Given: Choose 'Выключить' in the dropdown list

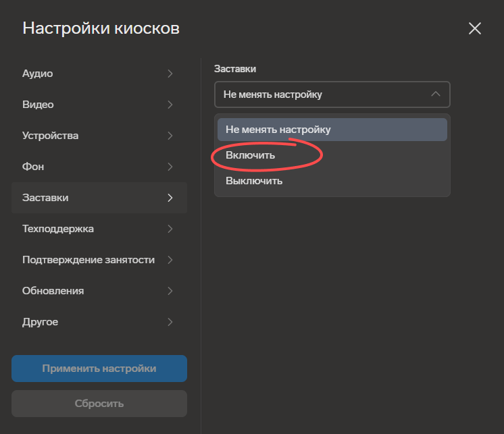Looking at the screenshot, I should point(254,181).
